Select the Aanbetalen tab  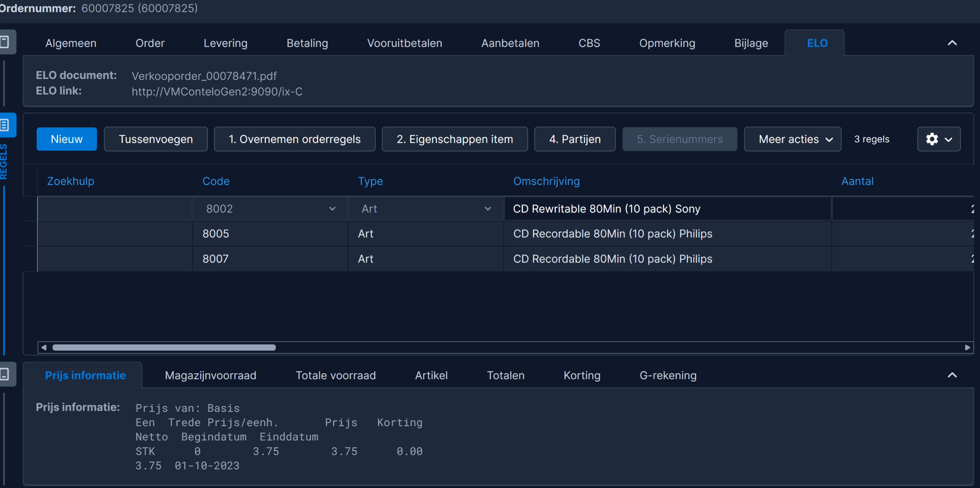pyautogui.click(x=510, y=43)
